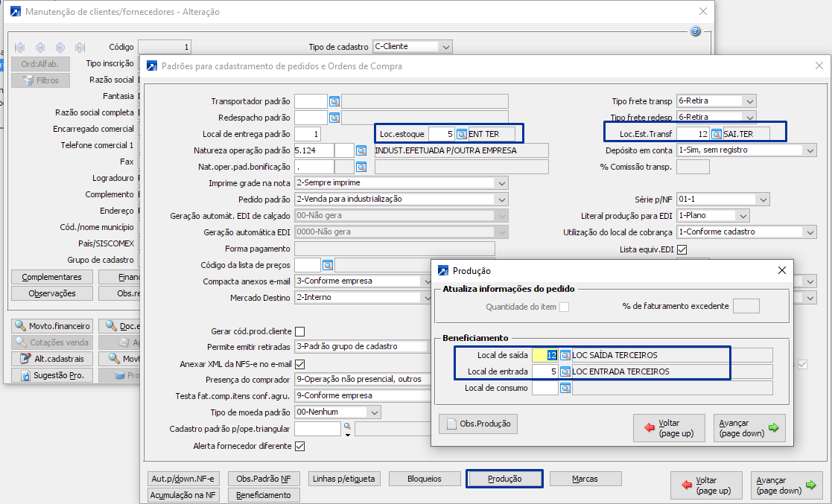
Task: Click Local de entrega padrão field
Action: [x=307, y=134]
